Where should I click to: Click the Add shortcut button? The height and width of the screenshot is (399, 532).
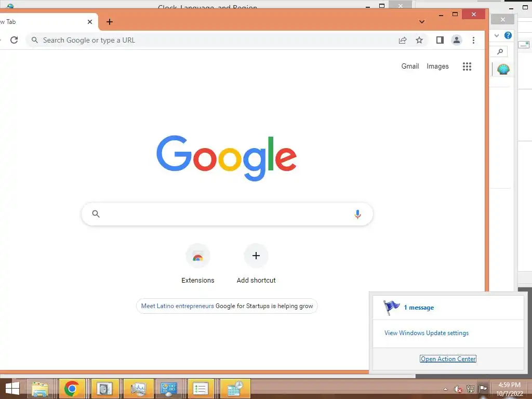pos(256,263)
